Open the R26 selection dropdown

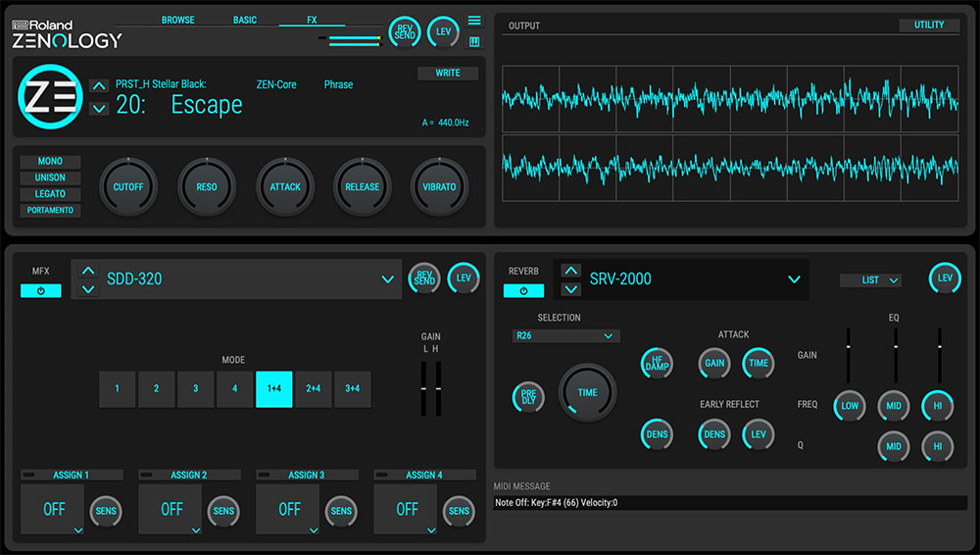565,336
